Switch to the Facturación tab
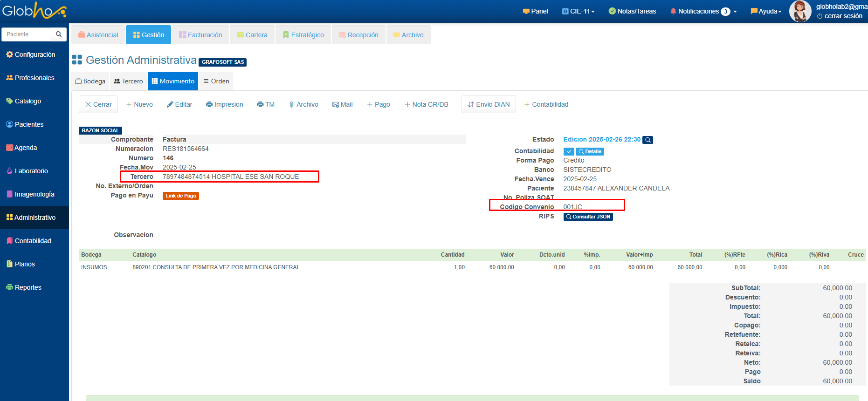 pos(200,35)
